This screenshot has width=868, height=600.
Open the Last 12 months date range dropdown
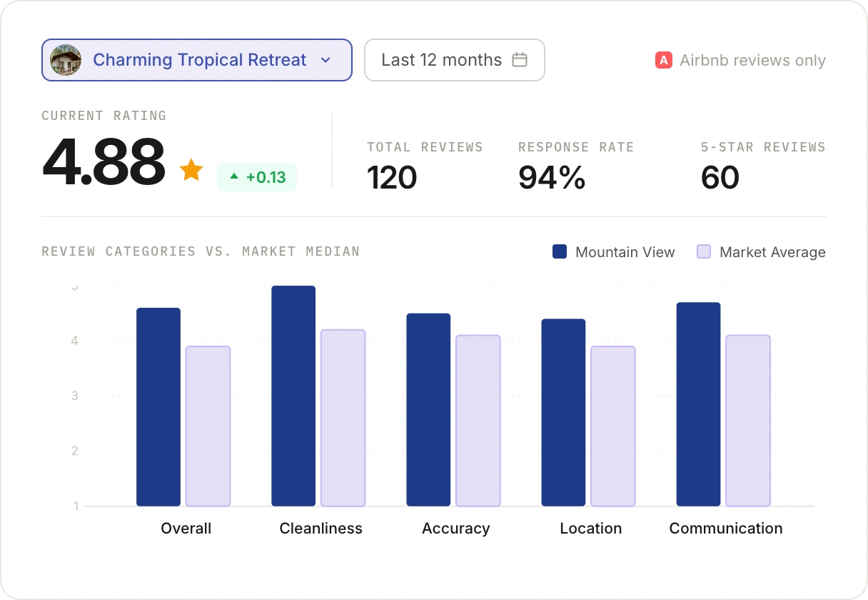[x=454, y=60]
